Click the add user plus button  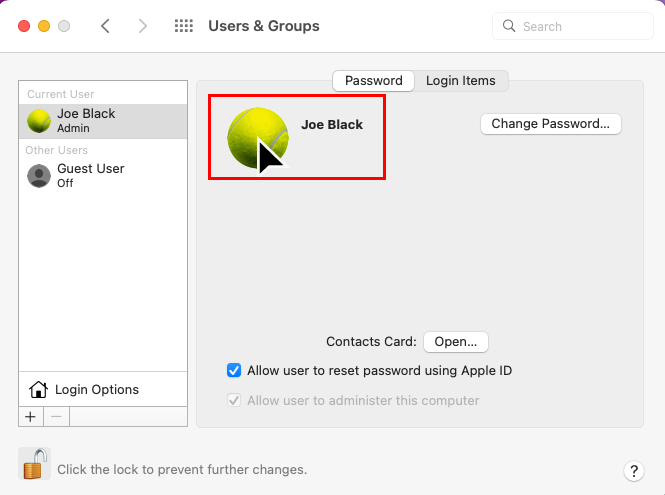(x=30, y=416)
